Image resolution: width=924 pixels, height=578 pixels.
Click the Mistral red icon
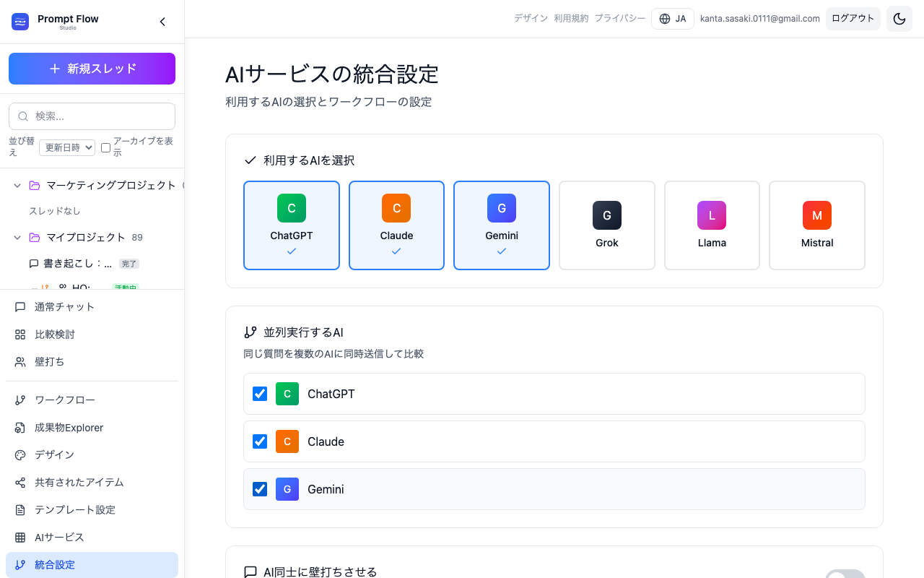[x=817, y=215]
